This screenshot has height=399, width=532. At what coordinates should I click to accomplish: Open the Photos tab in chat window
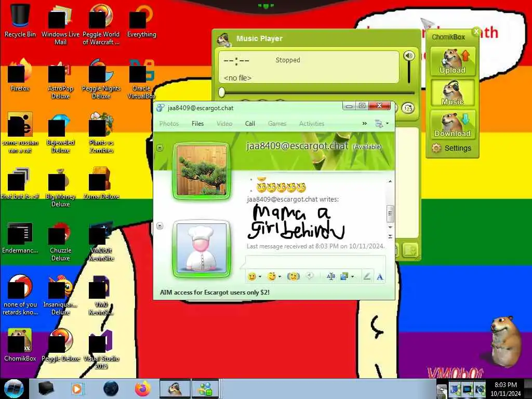(x=169, y=124)
